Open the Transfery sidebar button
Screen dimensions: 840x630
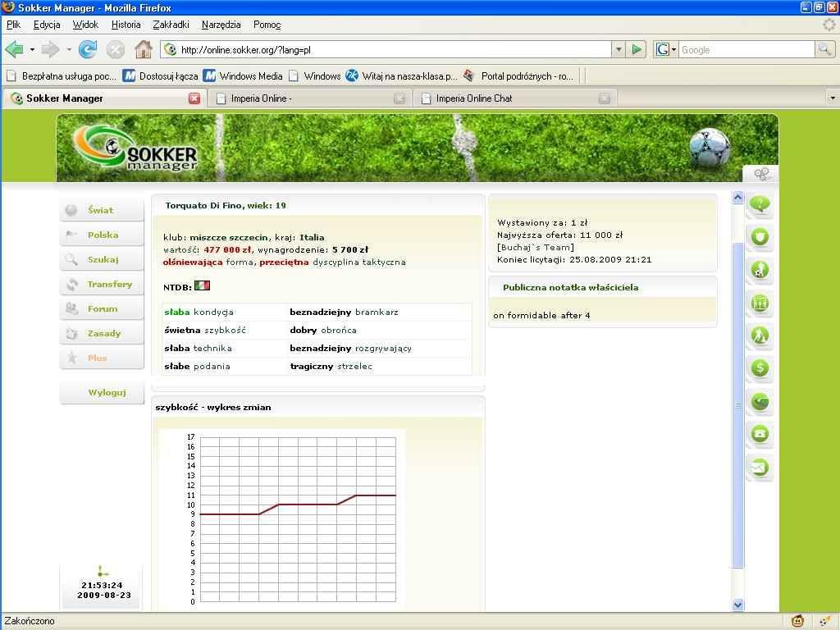tap(109, 285)
